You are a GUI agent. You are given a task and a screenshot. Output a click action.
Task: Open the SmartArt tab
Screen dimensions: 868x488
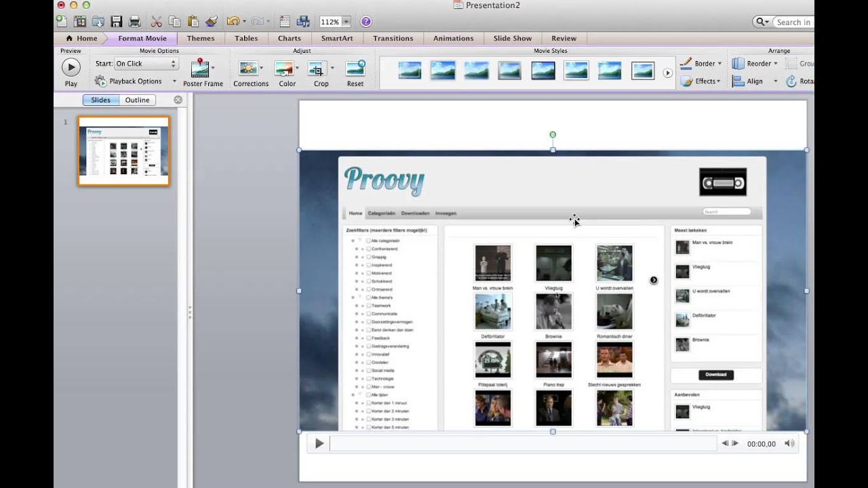(337, 39)
